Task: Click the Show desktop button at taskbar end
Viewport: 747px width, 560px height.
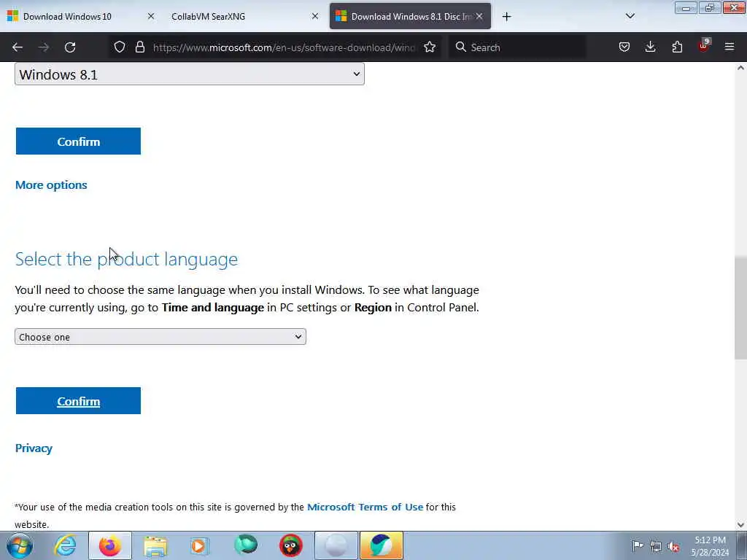Action: tap(742, 545)
